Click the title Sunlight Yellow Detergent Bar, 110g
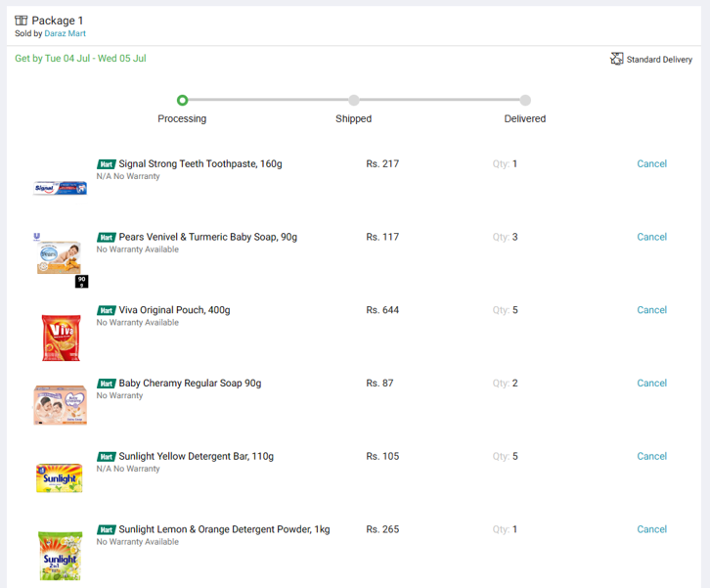 point(196,456)
